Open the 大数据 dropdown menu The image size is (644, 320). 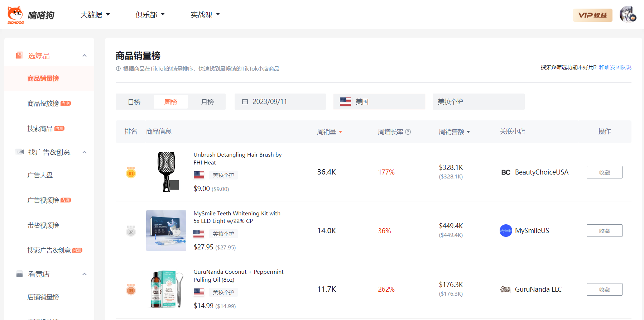point(95,15)
